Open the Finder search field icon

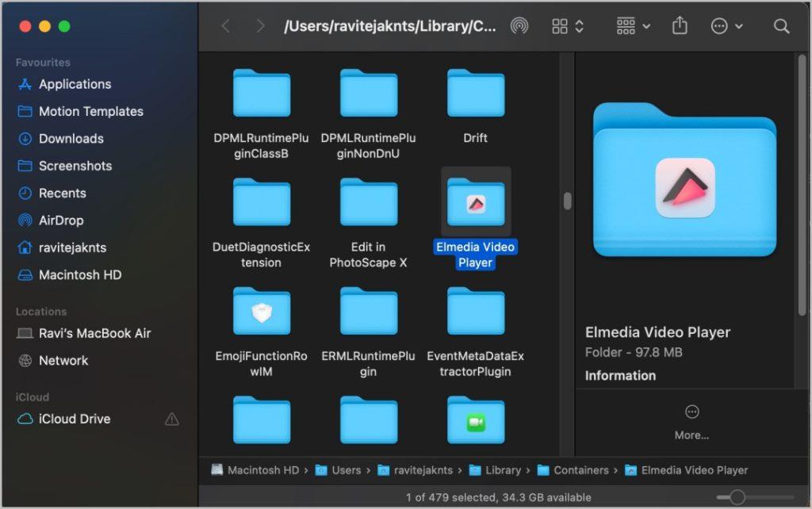781,26
